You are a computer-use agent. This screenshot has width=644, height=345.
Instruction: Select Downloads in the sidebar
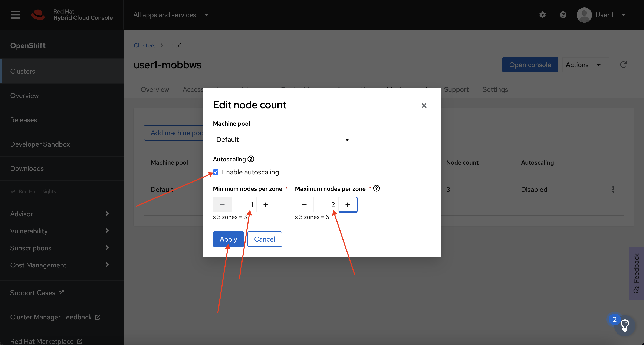click(x=62, y=168)
